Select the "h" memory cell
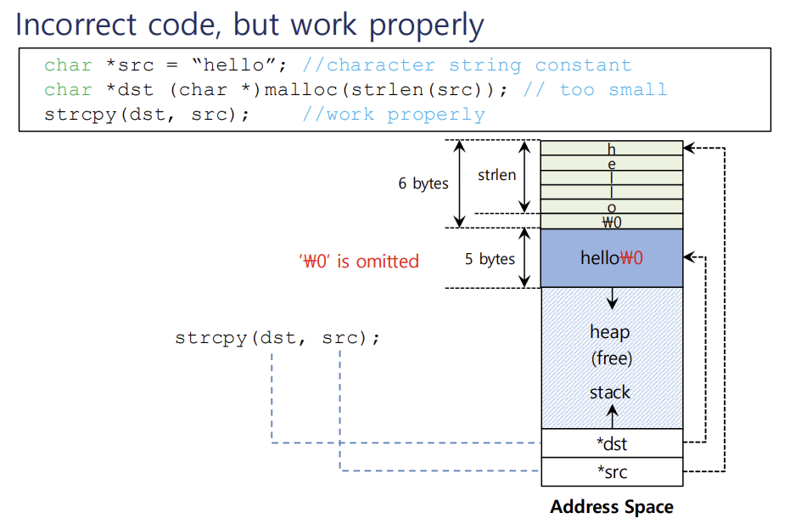Image resolution: width=812 pixels, height=524 pixels. [612, 149]
